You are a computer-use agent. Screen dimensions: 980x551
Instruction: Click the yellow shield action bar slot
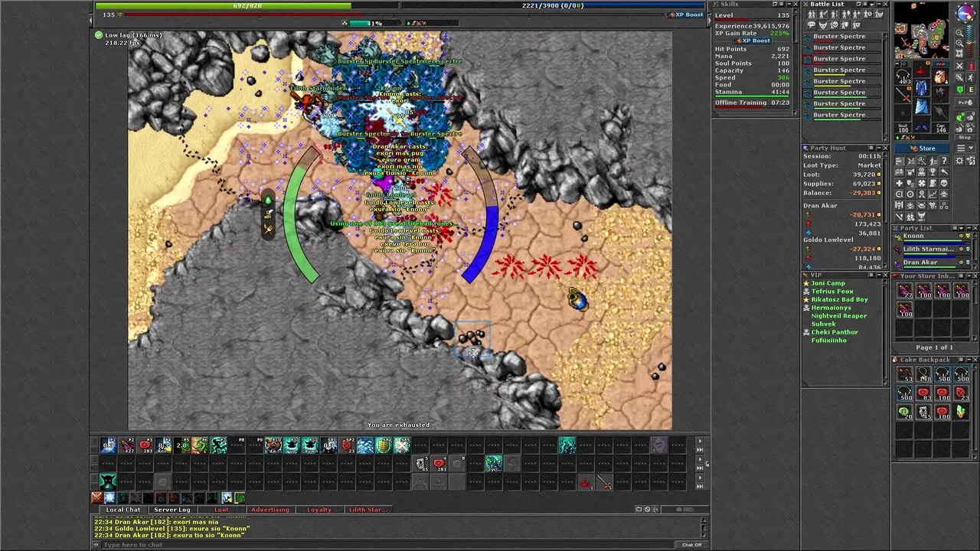click(384, 445)
